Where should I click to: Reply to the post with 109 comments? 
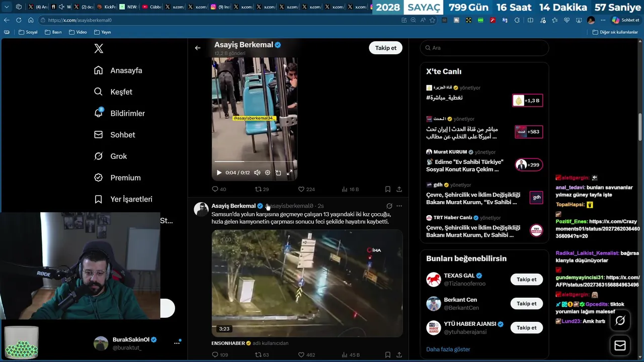220,354
